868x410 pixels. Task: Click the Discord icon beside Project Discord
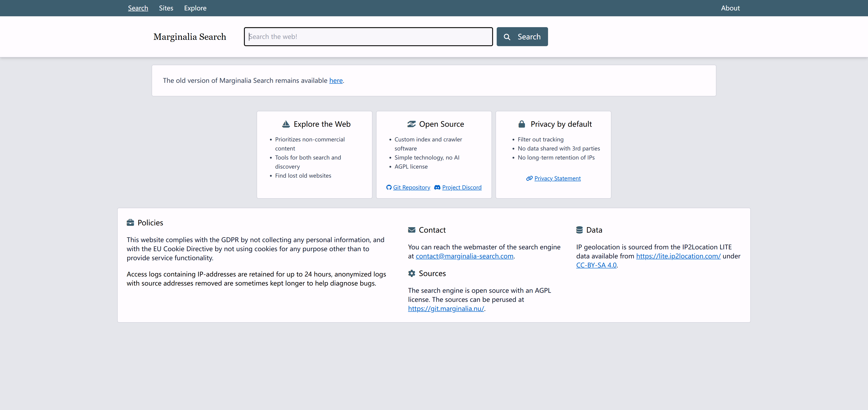[437, 187]
